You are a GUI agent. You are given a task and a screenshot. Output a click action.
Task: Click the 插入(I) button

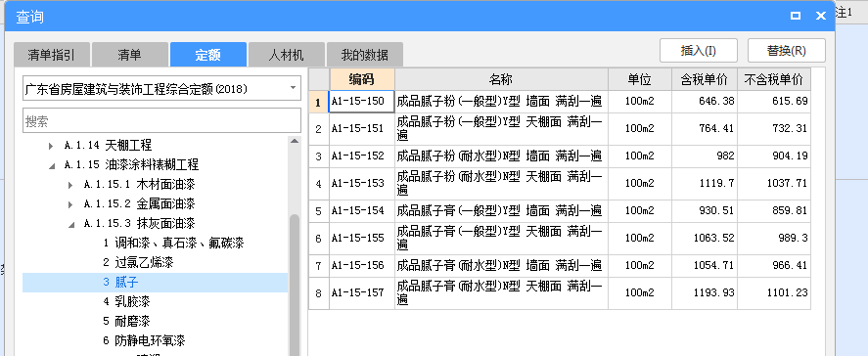[698, 51]
